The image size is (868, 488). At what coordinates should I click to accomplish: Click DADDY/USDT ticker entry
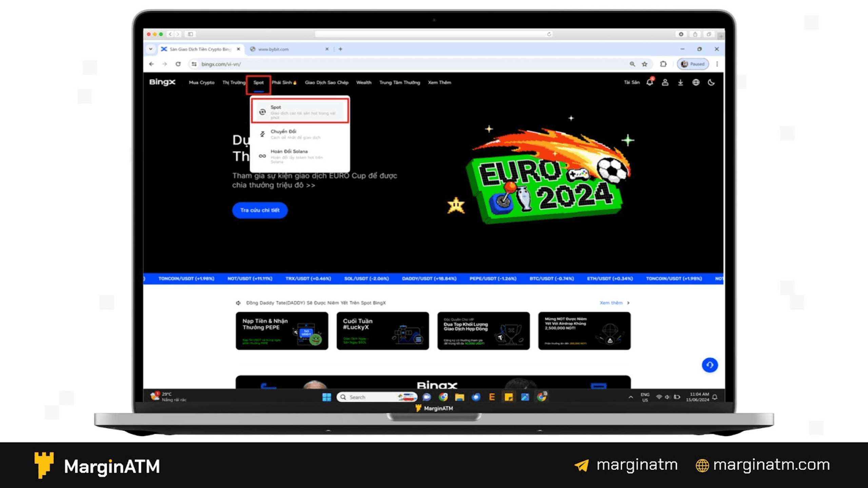tap(429, 279)
